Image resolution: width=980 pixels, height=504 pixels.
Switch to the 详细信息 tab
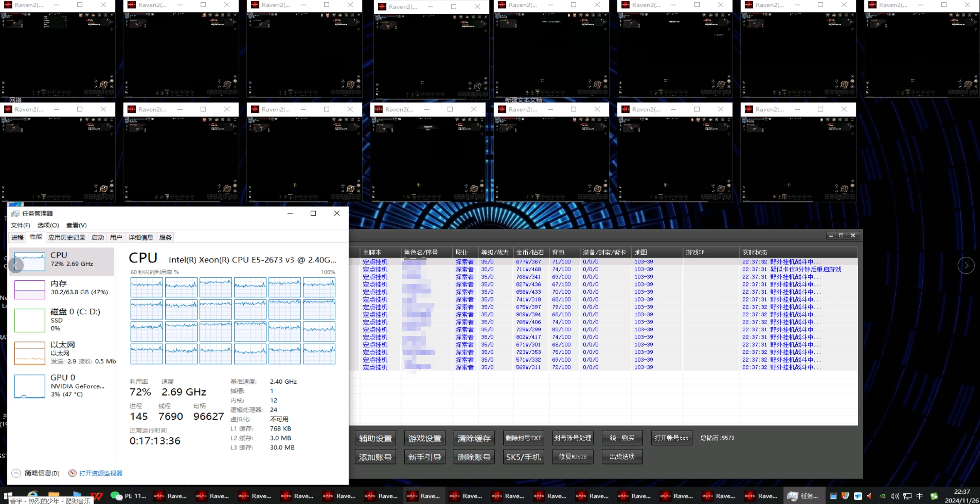point(141,237)
